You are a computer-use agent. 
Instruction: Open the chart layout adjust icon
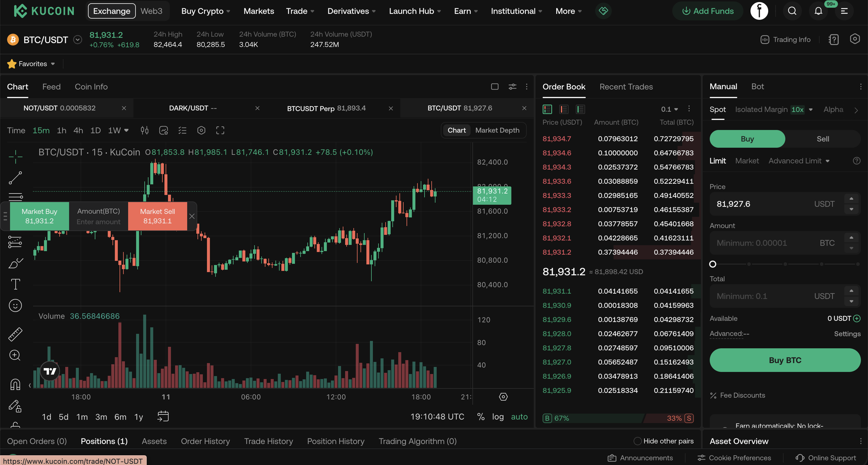click(512, 87)
